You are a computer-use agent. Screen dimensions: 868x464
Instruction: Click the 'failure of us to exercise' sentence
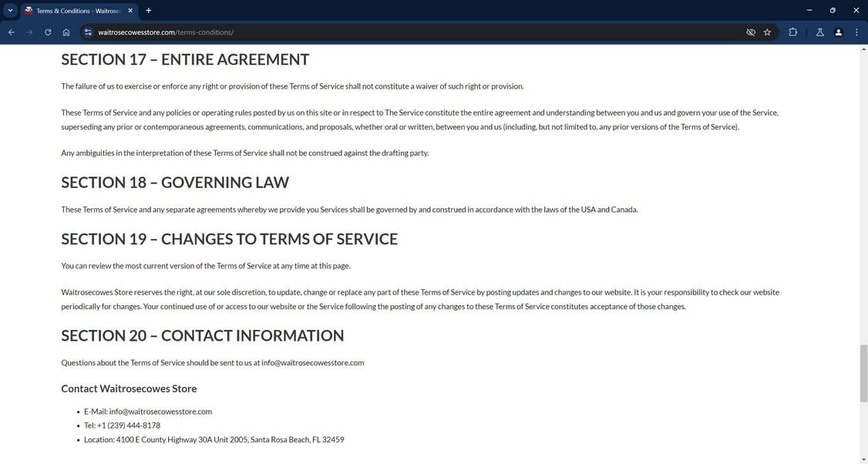click(292, 86)
